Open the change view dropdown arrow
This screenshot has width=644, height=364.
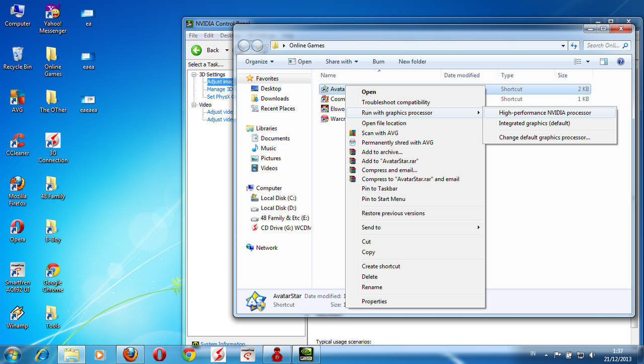[588, 61]
